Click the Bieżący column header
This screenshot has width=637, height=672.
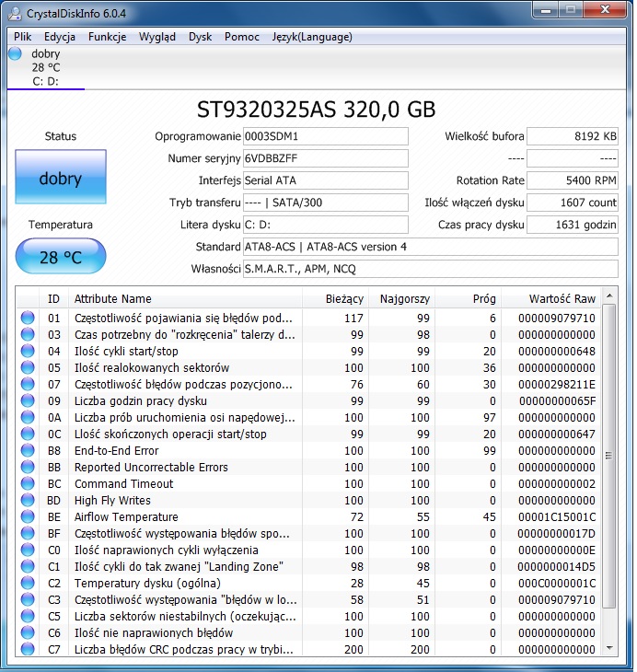click(x=335, y=298)
